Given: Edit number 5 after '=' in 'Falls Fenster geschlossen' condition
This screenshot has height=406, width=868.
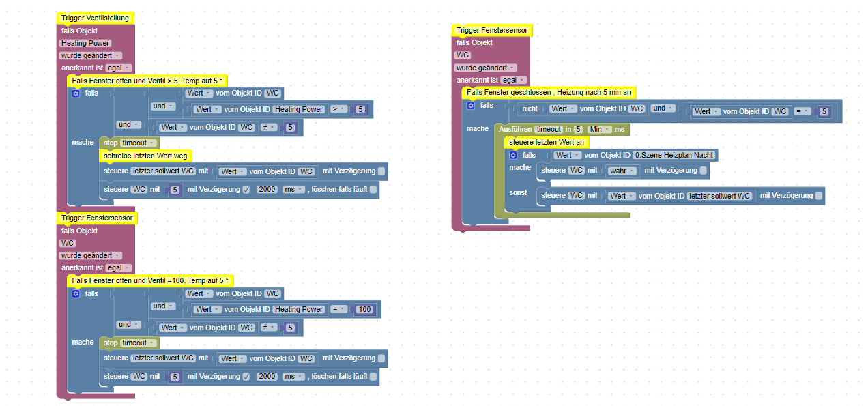Looking at the screenshot, I should coord(824,111).
